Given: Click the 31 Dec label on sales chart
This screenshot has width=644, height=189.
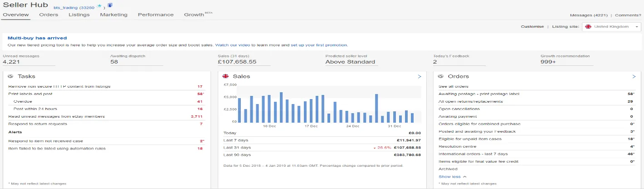Looking at the screenshot, I should (395, 126).
